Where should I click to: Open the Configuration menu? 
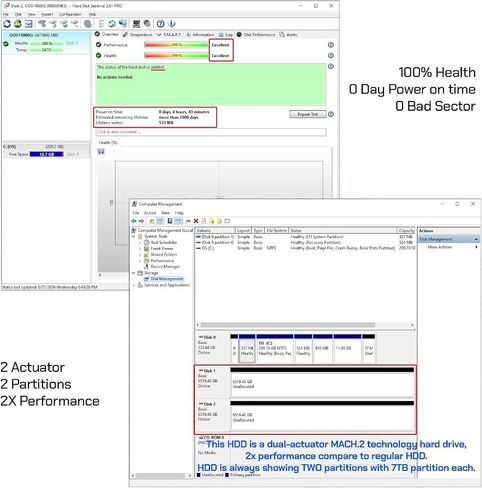click(x=70, y=14)
